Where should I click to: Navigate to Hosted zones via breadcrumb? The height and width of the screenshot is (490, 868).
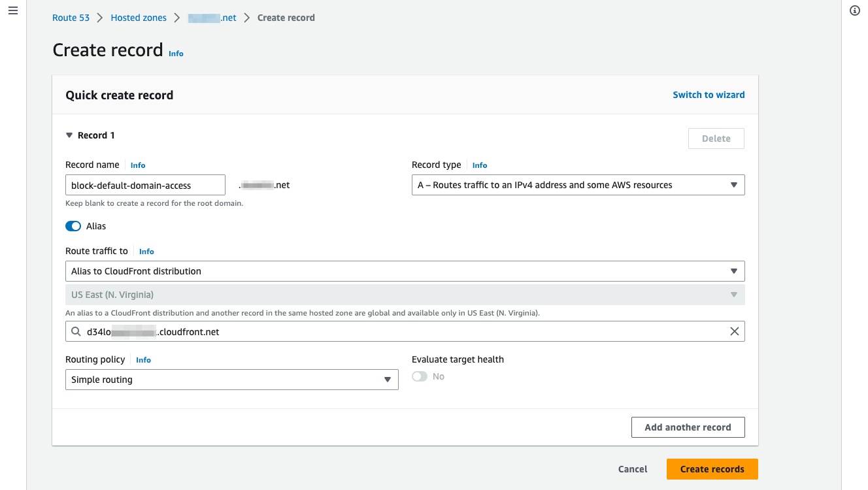(138, 18)
